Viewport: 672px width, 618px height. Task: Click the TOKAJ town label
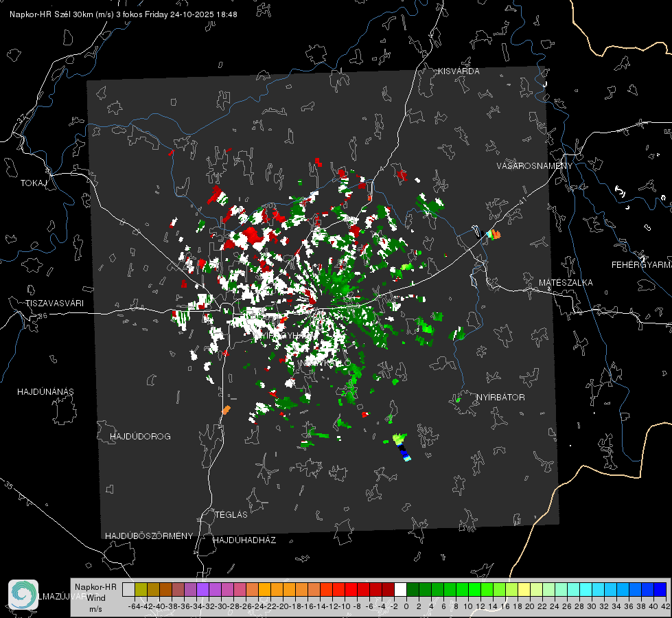pyautogui.click(x=34, y=183)
